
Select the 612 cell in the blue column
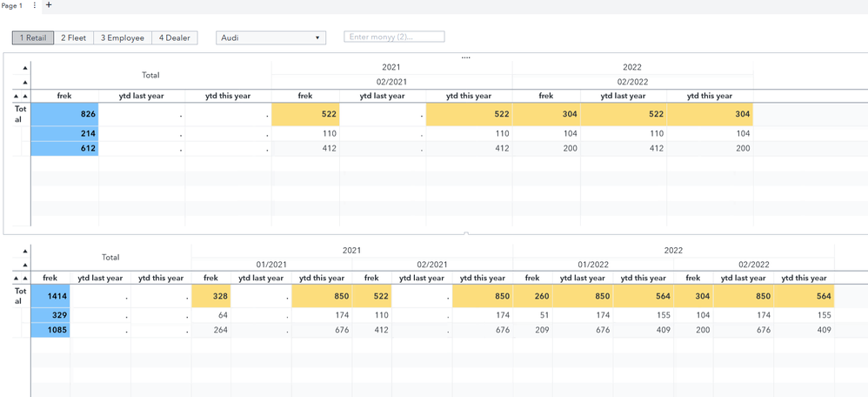tap(64, 149)
